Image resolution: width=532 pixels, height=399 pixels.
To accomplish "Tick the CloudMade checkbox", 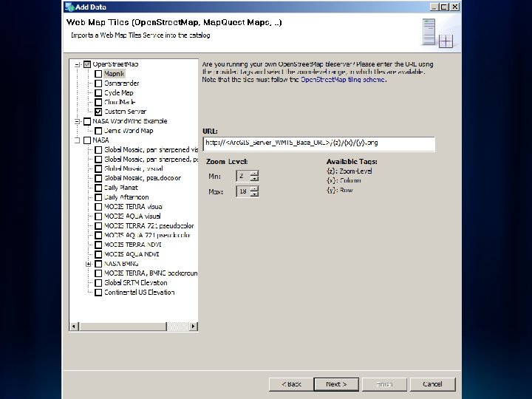I will coord(98,102).
